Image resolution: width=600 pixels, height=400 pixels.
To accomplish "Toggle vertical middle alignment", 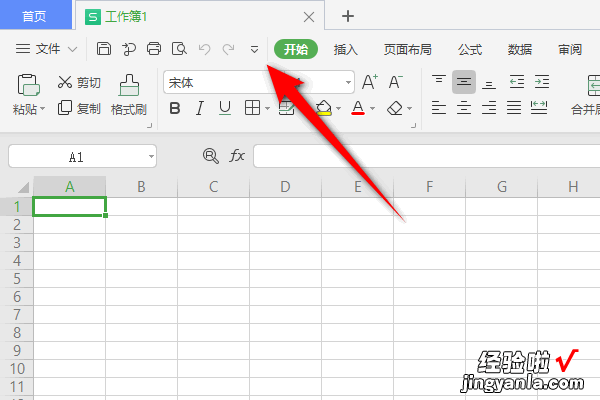I will (x=464, y=82).
